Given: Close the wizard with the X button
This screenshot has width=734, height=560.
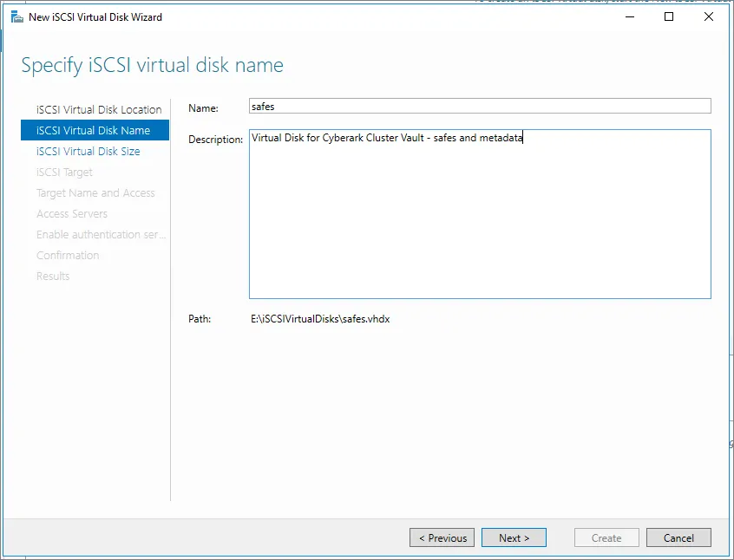Looking at the screenshot, I should click(709, 16).
